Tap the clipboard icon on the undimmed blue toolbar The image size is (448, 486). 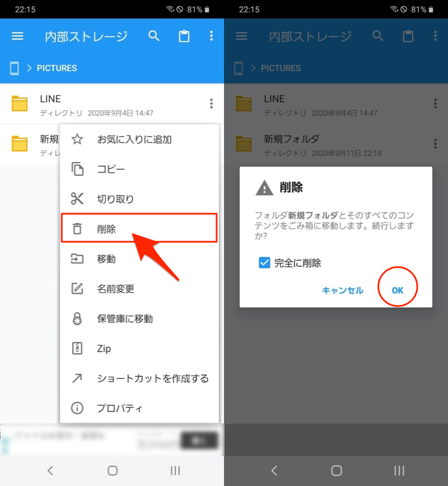click(x=184, y=36)
